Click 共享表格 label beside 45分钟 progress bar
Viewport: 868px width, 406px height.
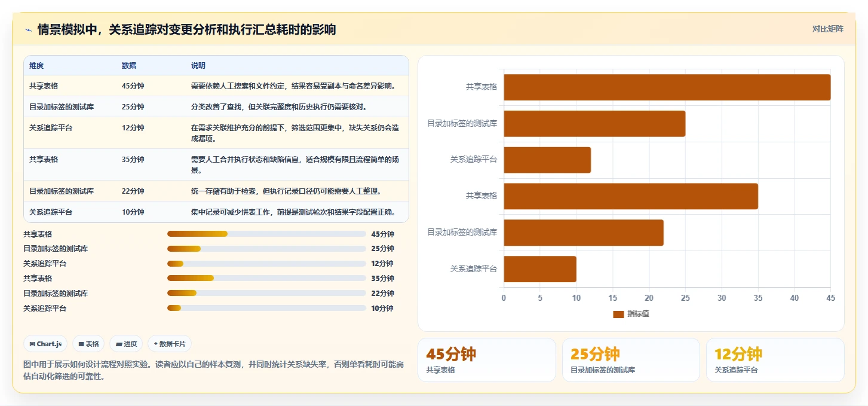click(38, 234)
